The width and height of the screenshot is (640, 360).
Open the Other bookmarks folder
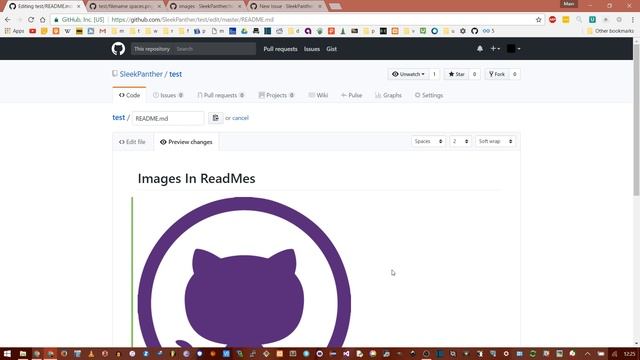pyautogui.click(x=610, y=31)
